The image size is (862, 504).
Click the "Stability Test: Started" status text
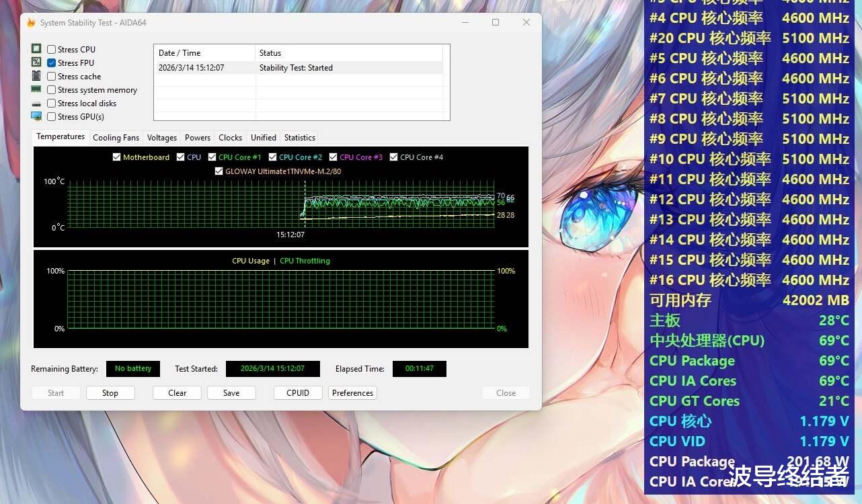pos(296,68)
